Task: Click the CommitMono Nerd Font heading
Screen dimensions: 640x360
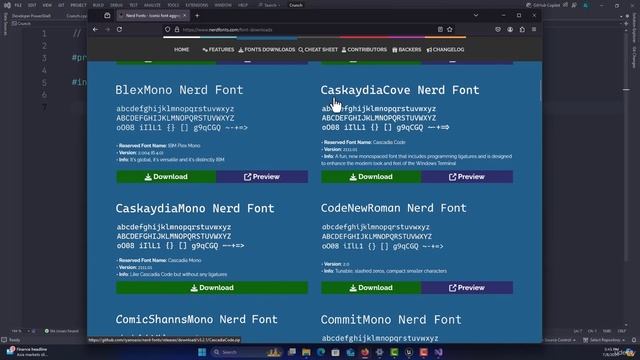Action: pyautogui.click(x=391, y=319)
